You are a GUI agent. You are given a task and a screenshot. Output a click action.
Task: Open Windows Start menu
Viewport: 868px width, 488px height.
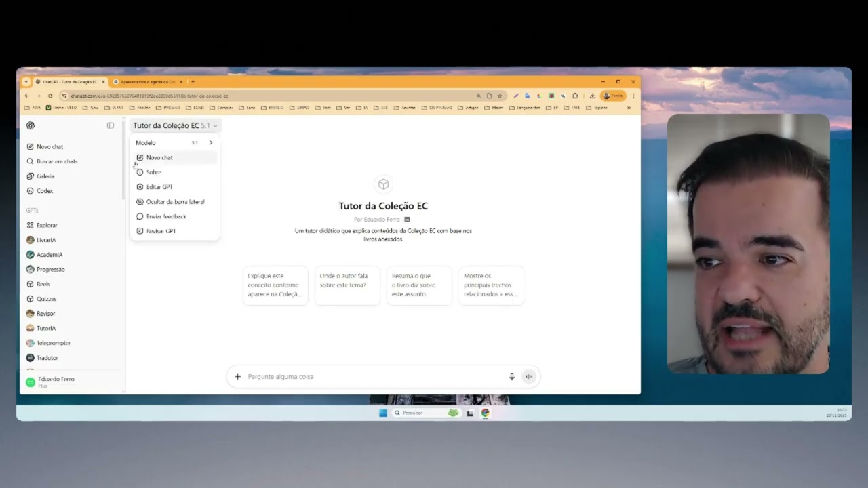tap(383, 413)
